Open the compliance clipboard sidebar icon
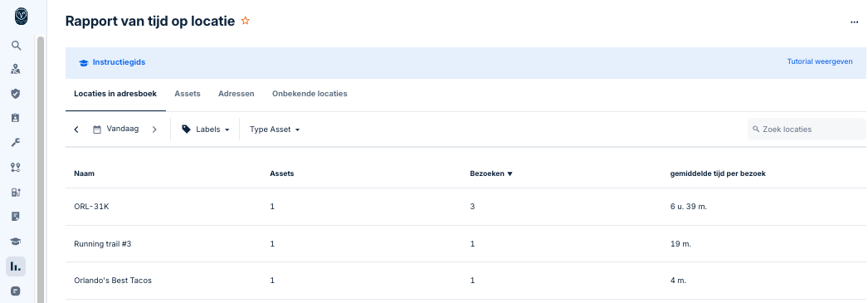This screenshot has height=303, width=868. (16, 118)
